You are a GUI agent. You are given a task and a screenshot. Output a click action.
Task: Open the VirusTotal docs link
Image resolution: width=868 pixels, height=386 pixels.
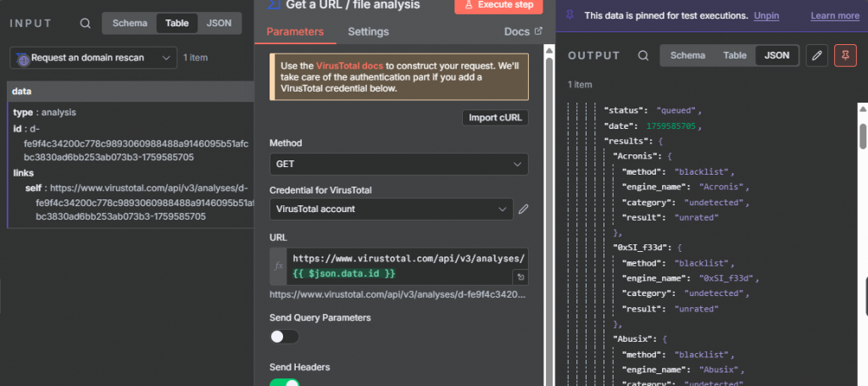coord(349,66)
